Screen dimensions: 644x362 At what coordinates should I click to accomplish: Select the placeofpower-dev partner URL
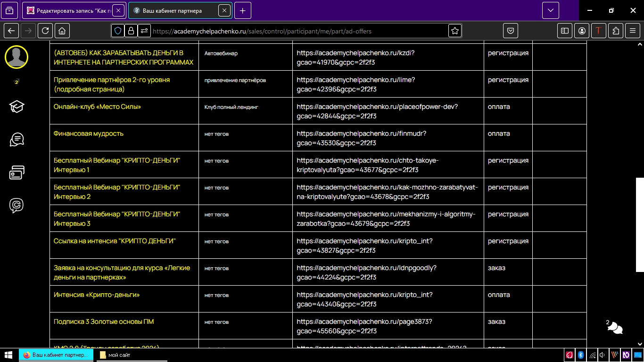[377, 111]
